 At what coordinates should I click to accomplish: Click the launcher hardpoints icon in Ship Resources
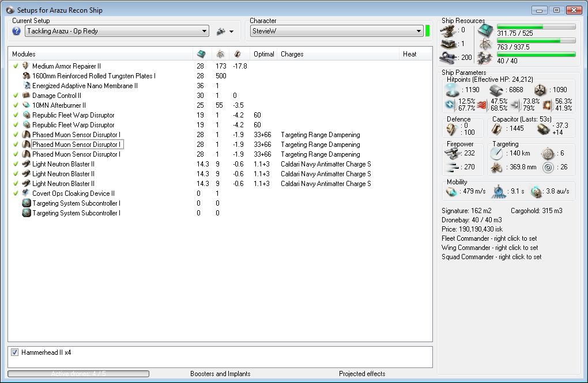[448, 44]
